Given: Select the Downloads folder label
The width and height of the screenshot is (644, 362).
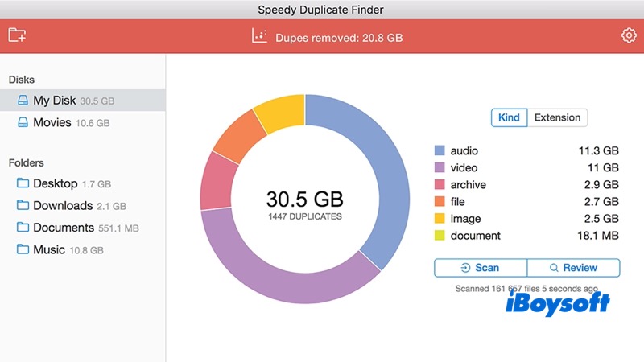Looking at the screenshot, I should point(63,206).
